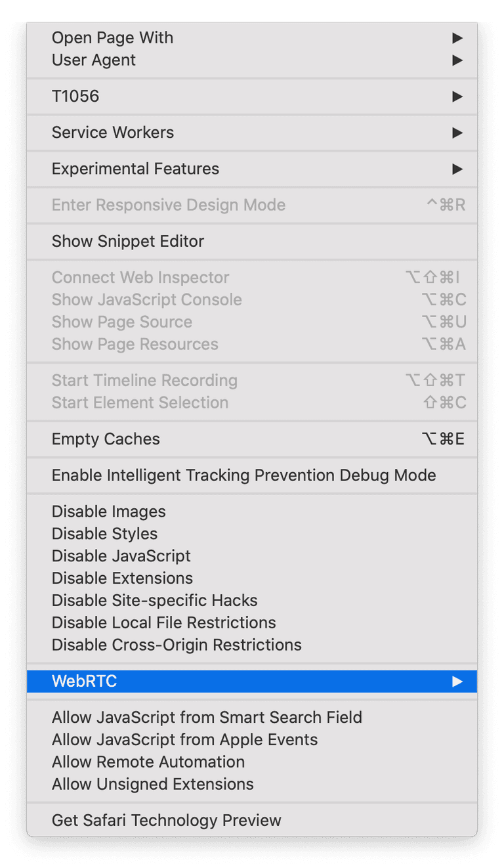Toggle Disable Cross-Origin Restrictions

pos(177,645)
